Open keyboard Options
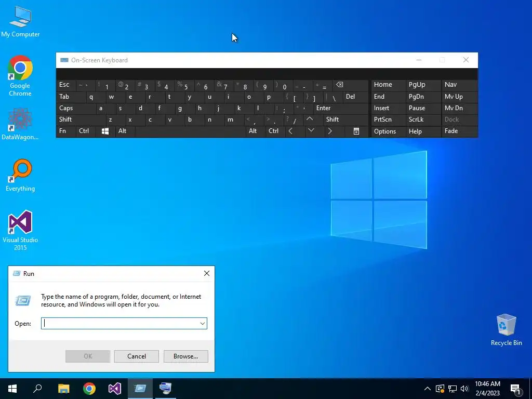 (389, 131)
